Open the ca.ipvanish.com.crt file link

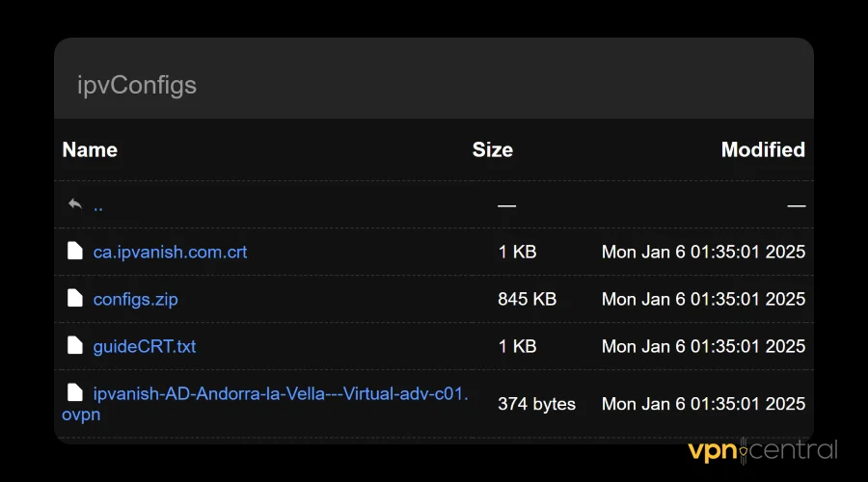(170, 252)
